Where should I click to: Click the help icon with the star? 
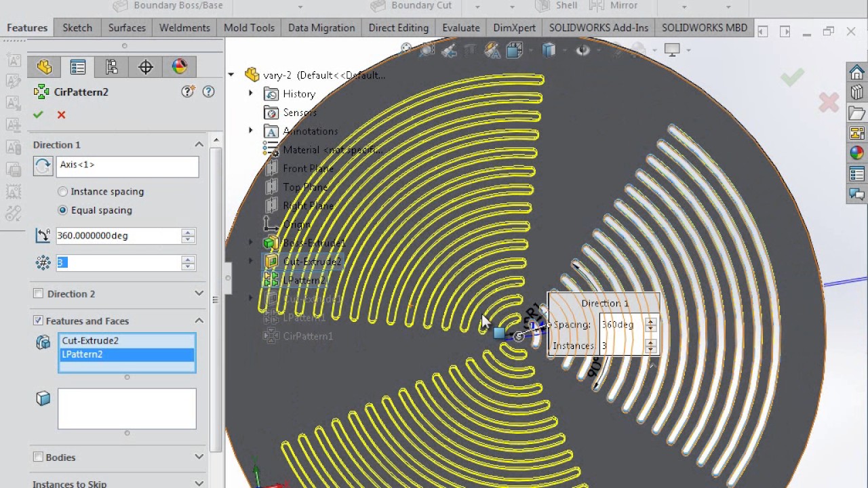click(188, 91)
